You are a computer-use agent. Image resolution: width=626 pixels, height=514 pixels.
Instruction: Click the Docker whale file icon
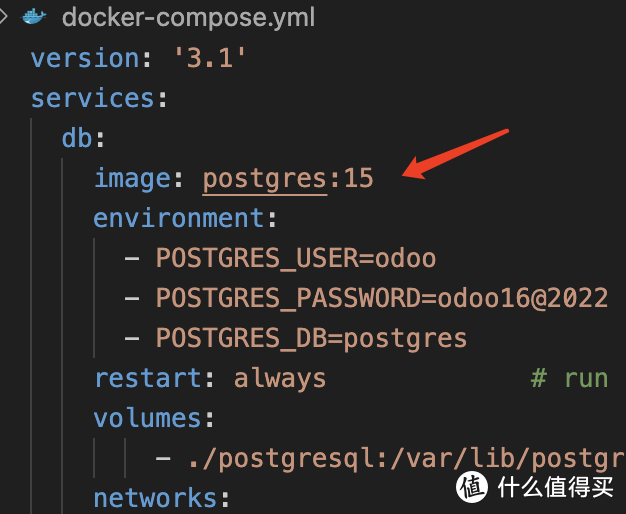pos(34,16)
